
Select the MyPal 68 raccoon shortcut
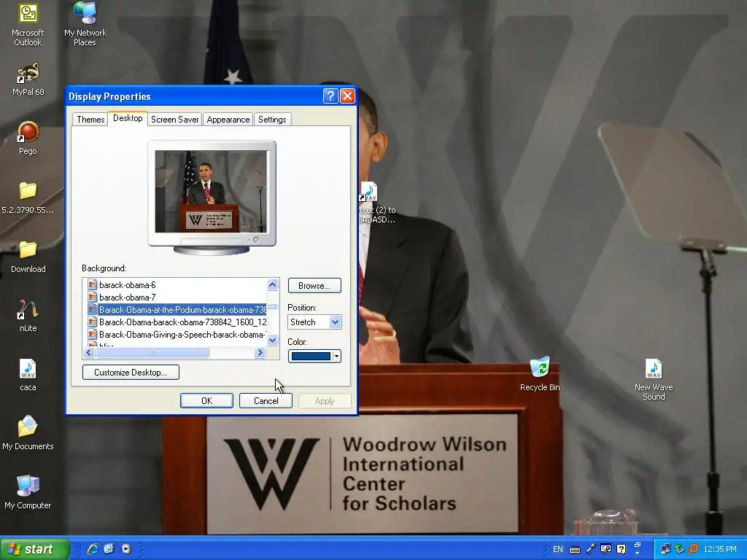(28, 79)
